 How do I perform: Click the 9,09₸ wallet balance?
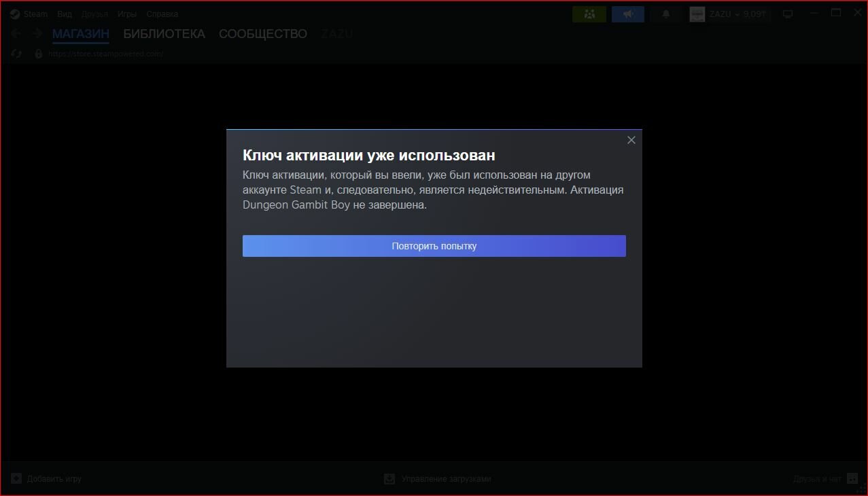tap(754, 14)
